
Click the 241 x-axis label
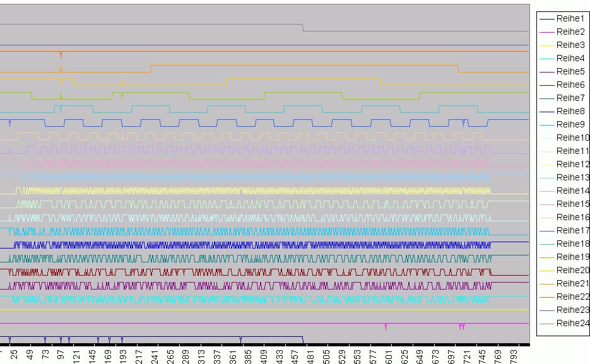pos(154,357)
